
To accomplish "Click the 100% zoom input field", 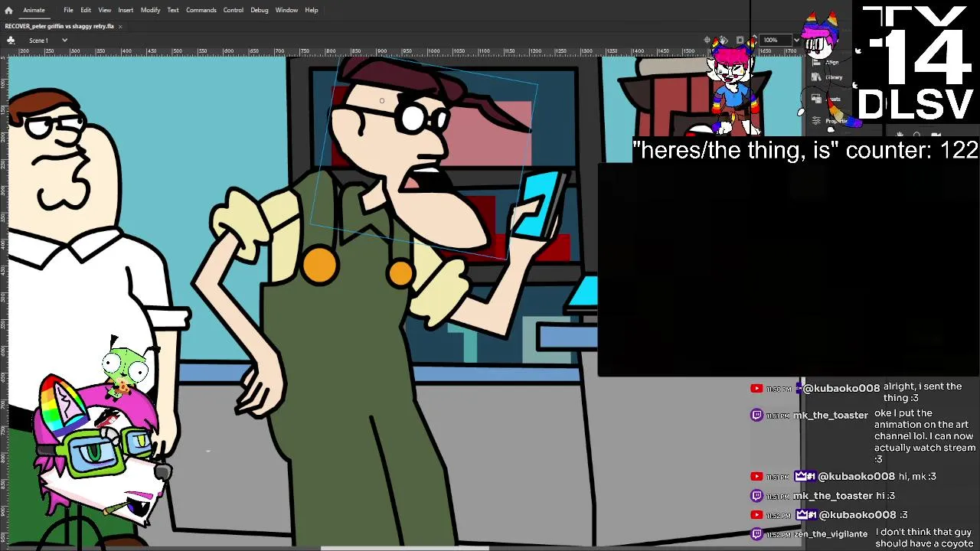I will pos(775,40).
